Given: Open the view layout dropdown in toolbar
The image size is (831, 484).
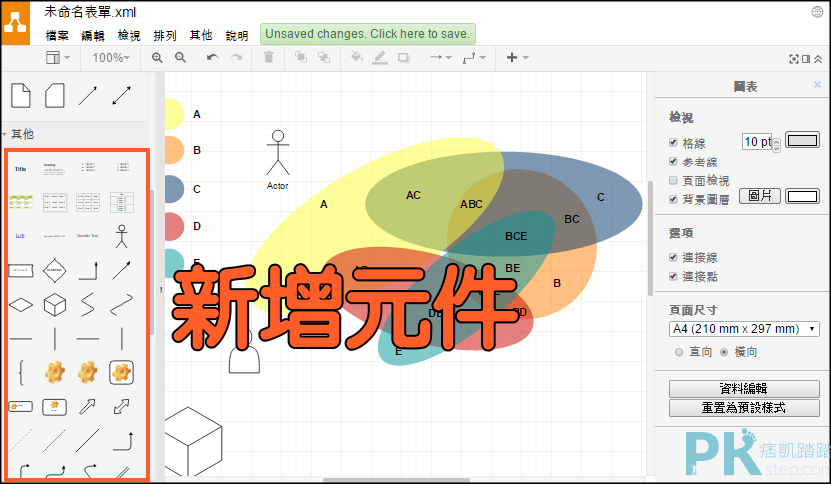Looking at the screenshot, I should click(x=58, y=57).
